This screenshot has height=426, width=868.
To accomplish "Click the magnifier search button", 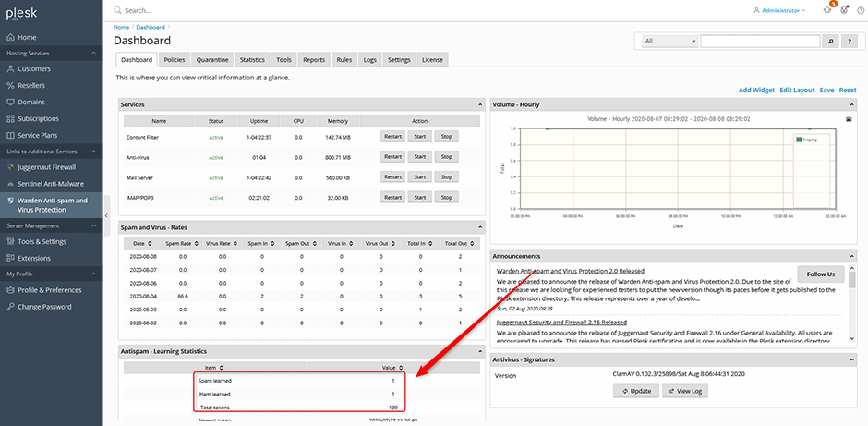I will [x=830, y=41].
